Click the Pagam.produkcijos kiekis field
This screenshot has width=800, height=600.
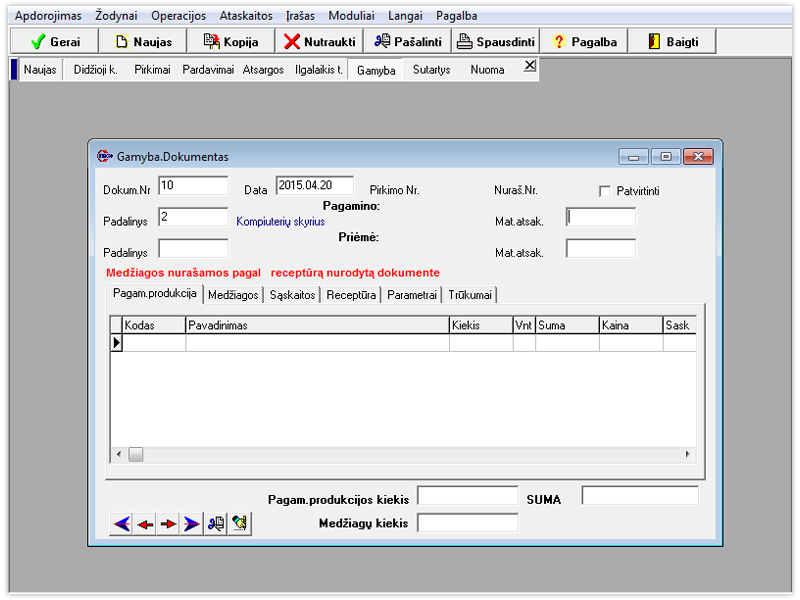pyautogui.click(x=468, y=495)
